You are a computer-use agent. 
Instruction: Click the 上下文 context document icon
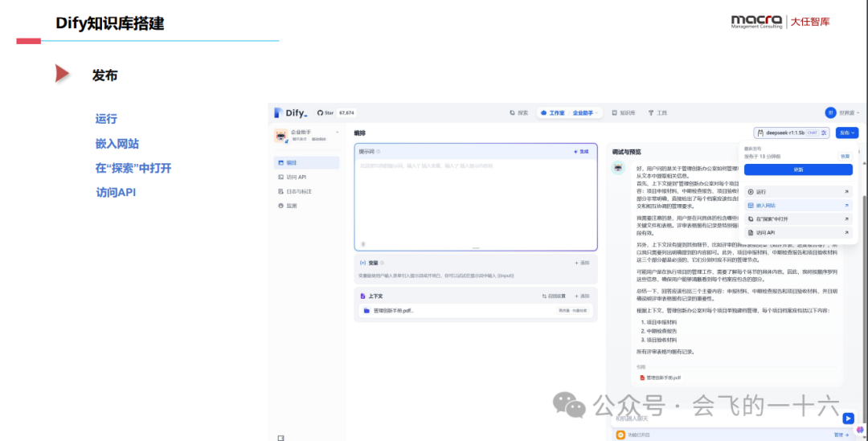coord(362,296)
